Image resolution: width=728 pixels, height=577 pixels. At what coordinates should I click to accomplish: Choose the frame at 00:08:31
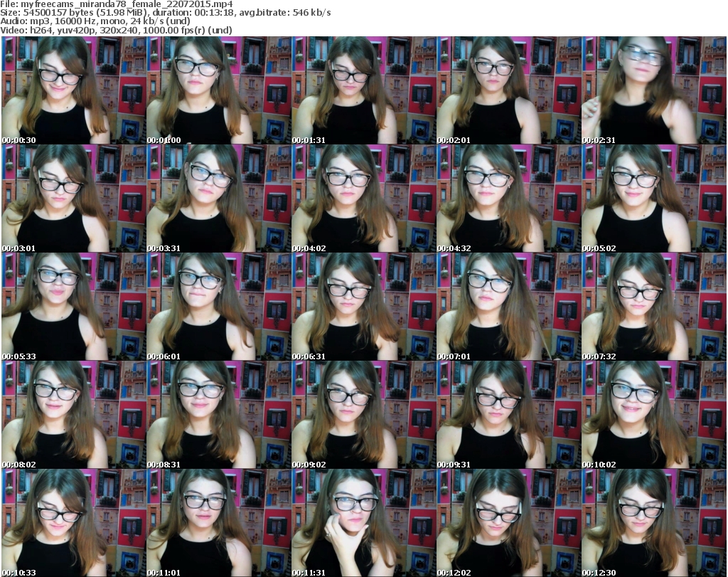coord(219,415)
